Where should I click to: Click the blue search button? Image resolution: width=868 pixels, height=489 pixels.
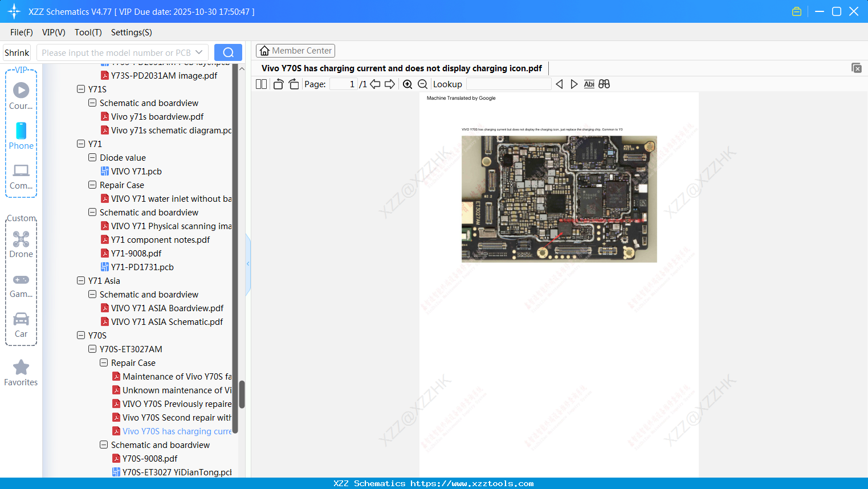(x=228, y=52)
